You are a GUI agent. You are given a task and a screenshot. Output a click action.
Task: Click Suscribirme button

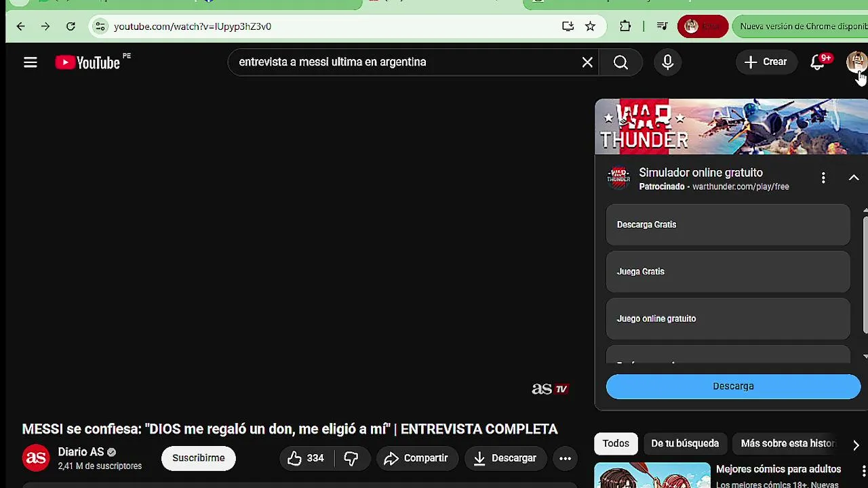pos(198,458)
